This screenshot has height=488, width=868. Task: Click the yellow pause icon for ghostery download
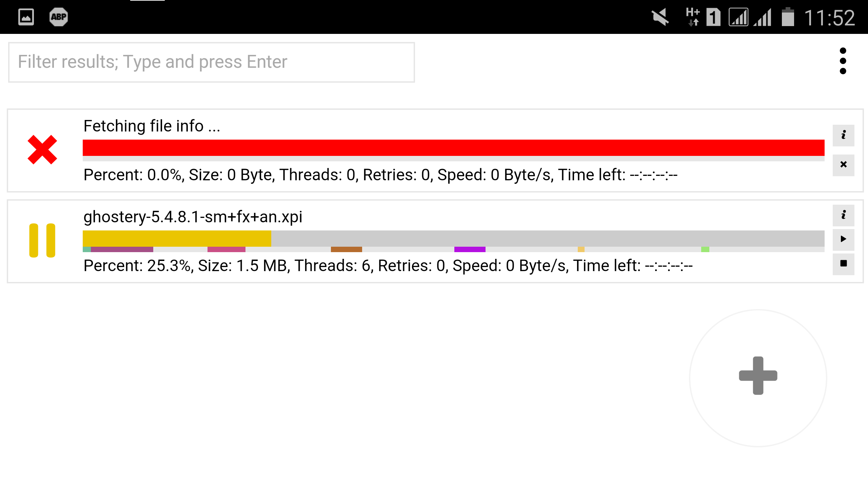pos(42,240)
